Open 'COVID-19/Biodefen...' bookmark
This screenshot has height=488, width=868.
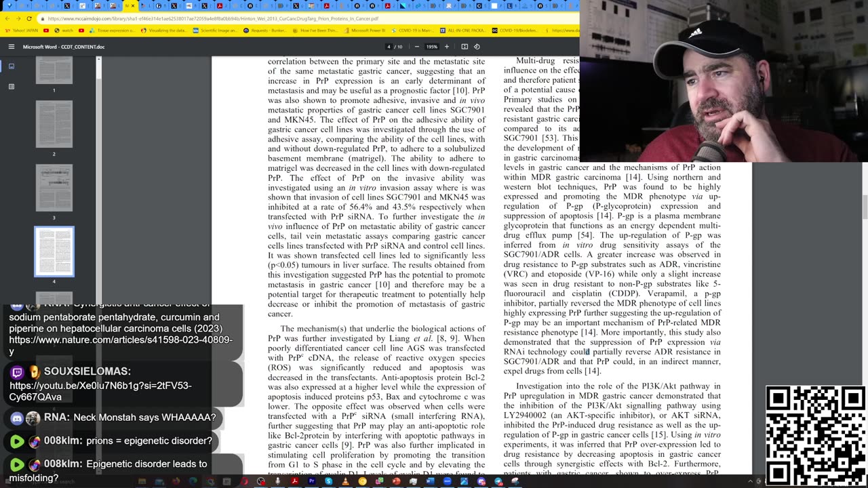(x=515, y=30)
